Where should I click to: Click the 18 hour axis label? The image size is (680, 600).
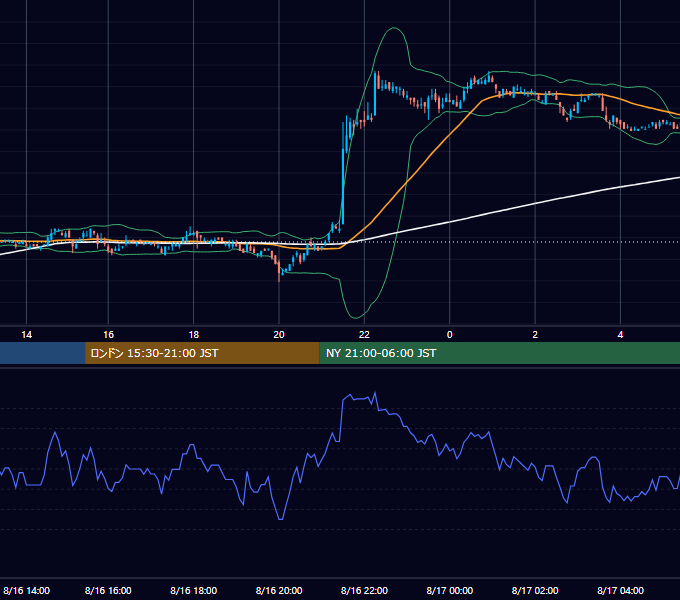coord(194,335)
